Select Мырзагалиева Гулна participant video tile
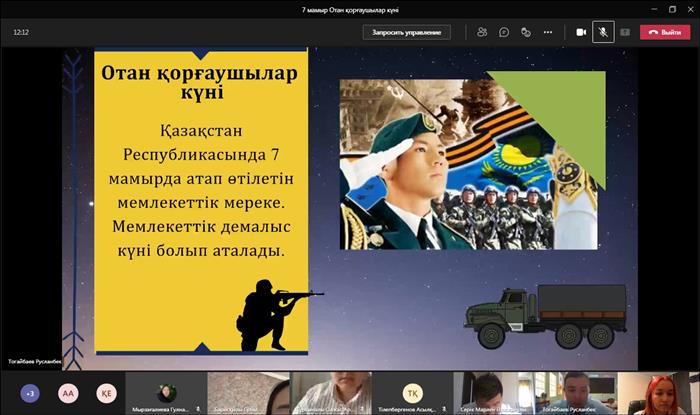This screenshot has width=700, height=415. [x=165, y=393]
